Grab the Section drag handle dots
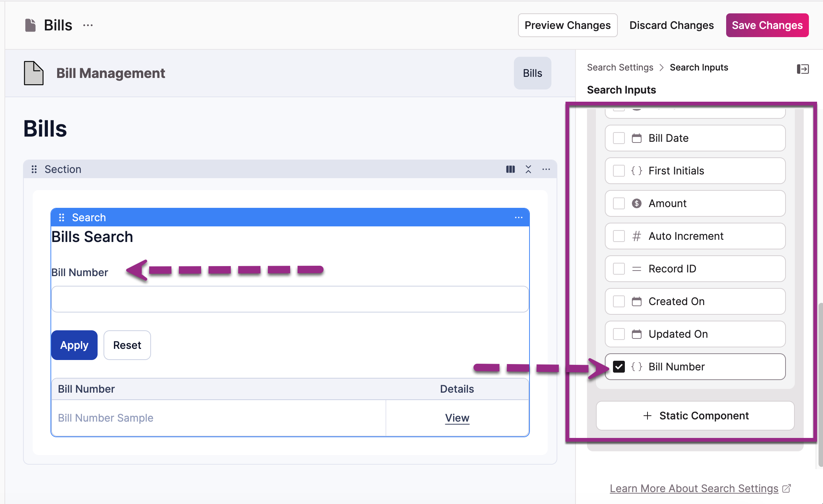 point(34,169)
